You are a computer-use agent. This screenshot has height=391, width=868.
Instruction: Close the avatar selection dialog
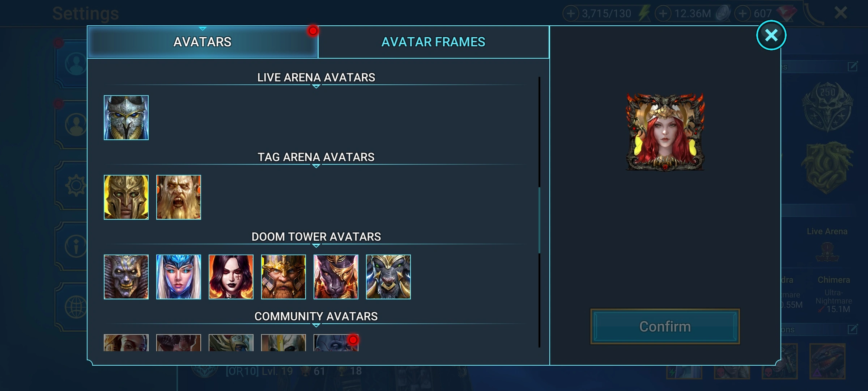(771, 35)
